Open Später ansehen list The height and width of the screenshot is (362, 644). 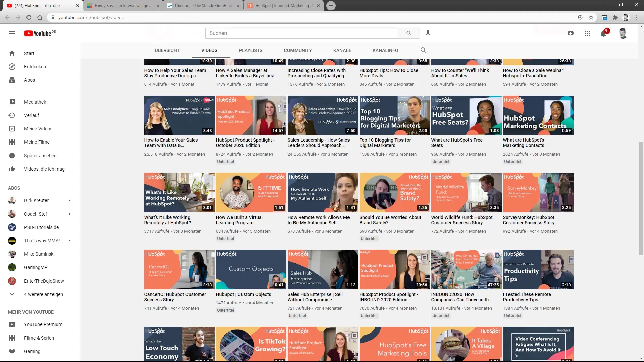click(x=40, y=156)
